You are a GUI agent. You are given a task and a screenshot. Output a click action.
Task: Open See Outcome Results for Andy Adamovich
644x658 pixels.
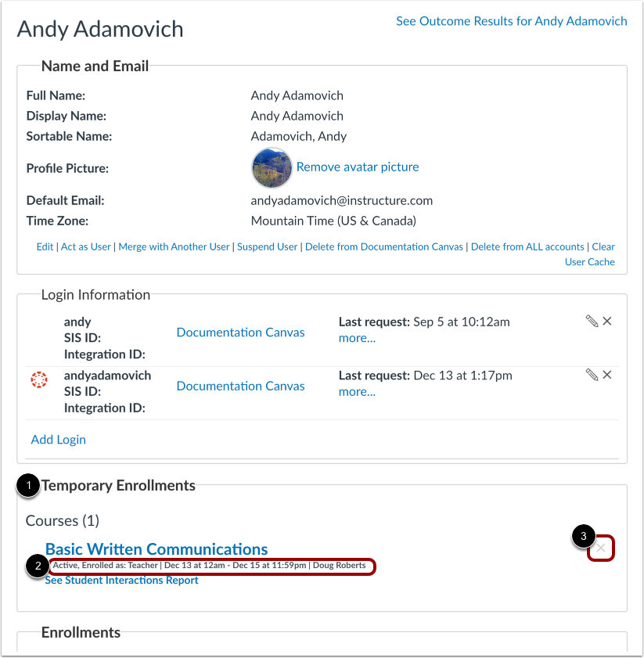point(511,21)
